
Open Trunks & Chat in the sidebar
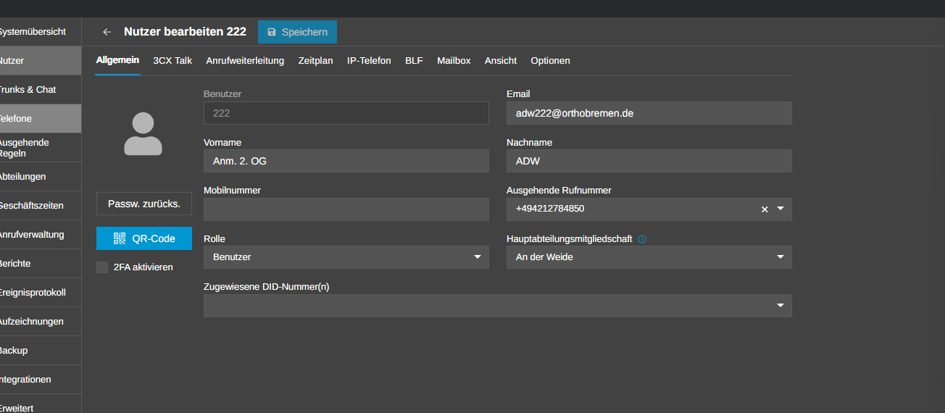pyautogui.click(x=40, y=90)
